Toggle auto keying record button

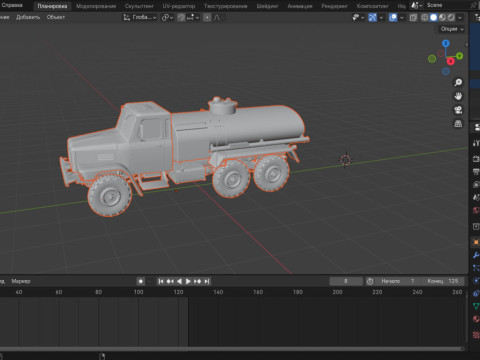click(x=141, y=281)
